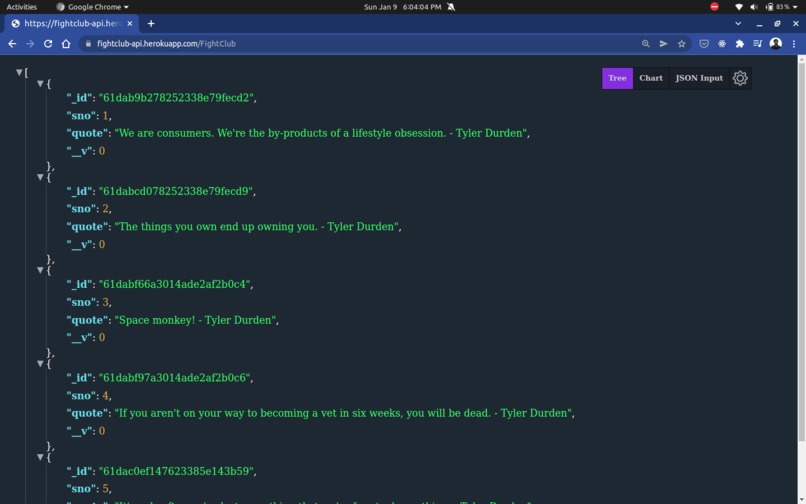Share this page with send icon

664,44
